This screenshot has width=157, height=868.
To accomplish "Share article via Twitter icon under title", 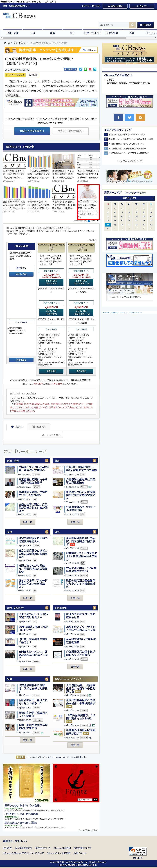I will pos(81,69).
